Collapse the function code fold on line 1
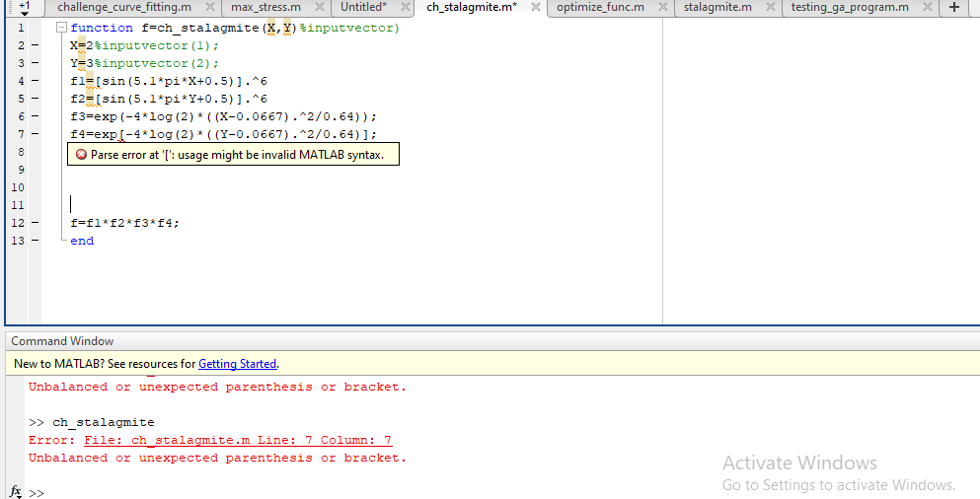 coord(61,28)
